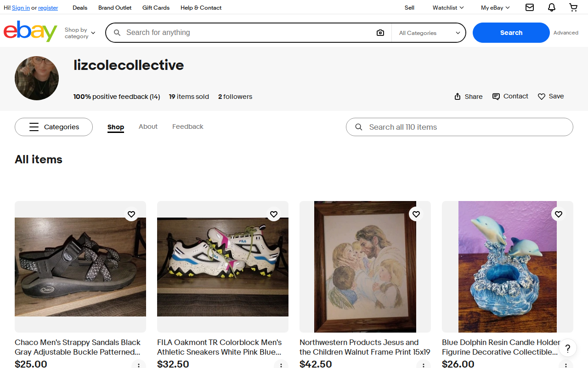Click the 19 items sold text
This screenshot has height=368, width=588.
pos(189,97)
